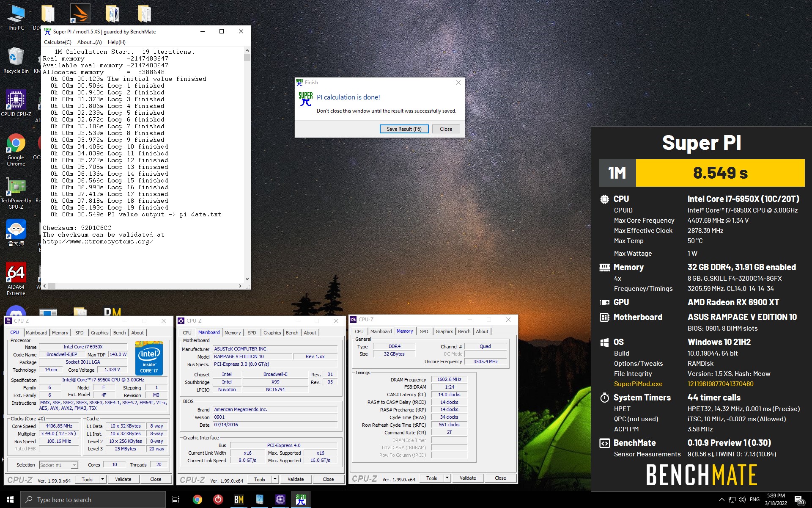Click the Type here to search box
This screenshot has width=812, height=508.
tap(93, 500)
